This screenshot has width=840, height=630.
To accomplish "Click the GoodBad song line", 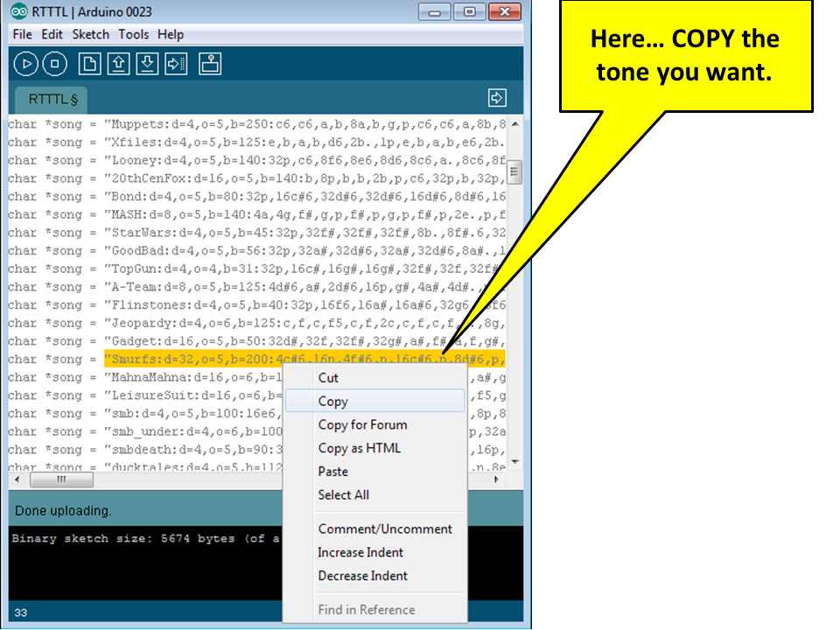I will point(256,251).
